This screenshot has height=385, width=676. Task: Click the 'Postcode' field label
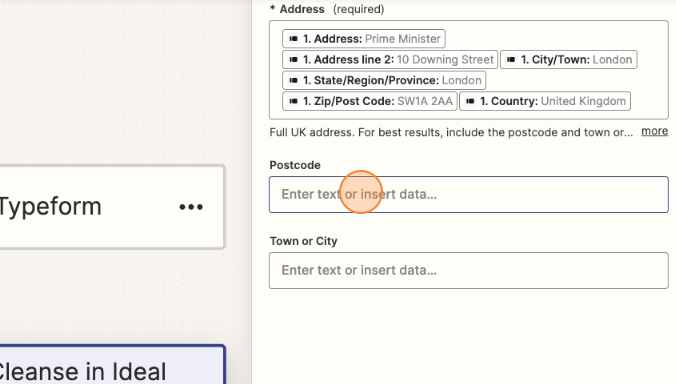tap(295, 165)
